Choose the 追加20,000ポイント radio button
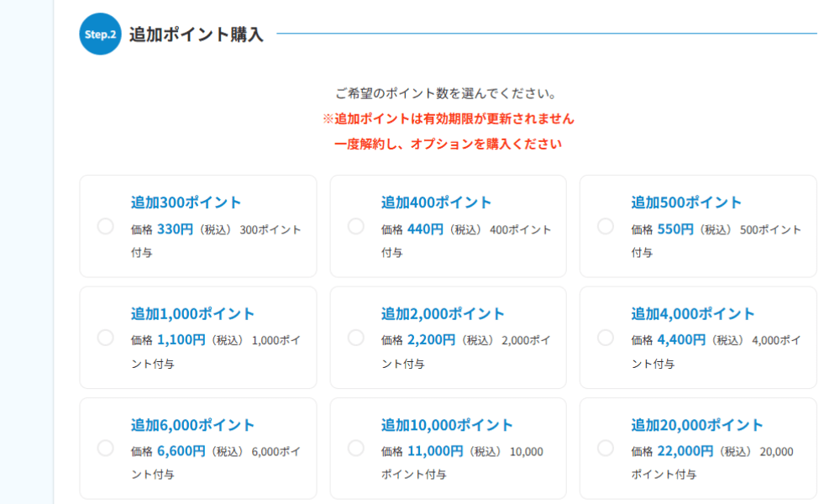840x504 pixels. [x=606, y=448]
